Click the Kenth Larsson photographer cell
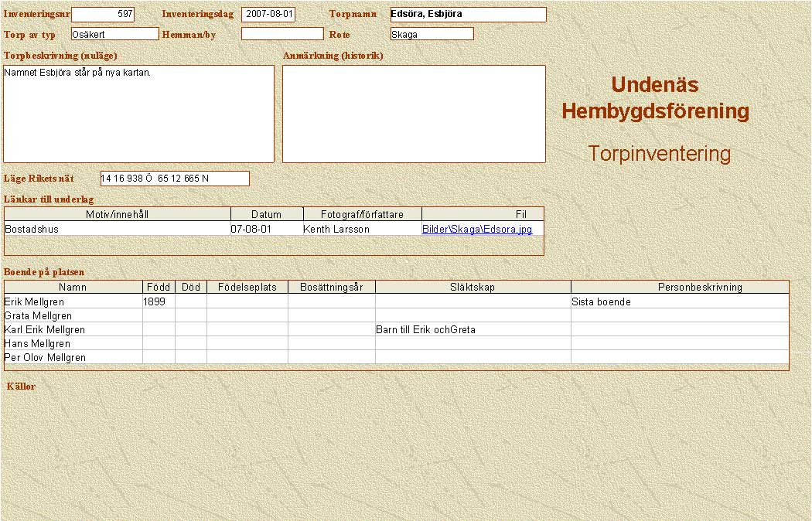Viewport: 812px width, 521px height. coord(360,230)
